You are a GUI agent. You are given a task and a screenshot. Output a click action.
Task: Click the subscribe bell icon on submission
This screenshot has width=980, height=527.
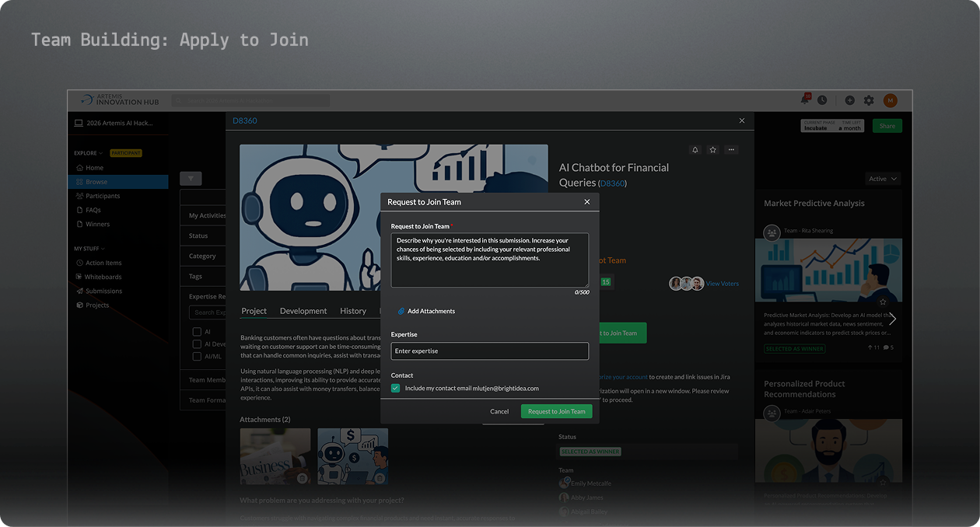point(695,150)
